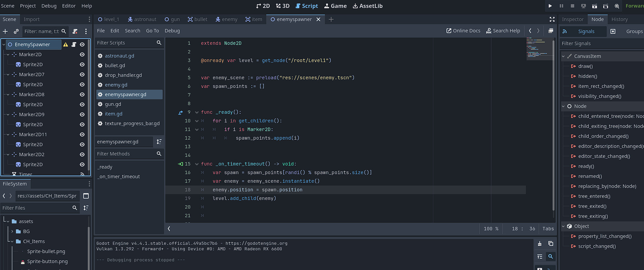Click the Instantiate Child Scene link icon
This screenshot has width=644, height=270.
pyautogui.click(x=16, y=31)
